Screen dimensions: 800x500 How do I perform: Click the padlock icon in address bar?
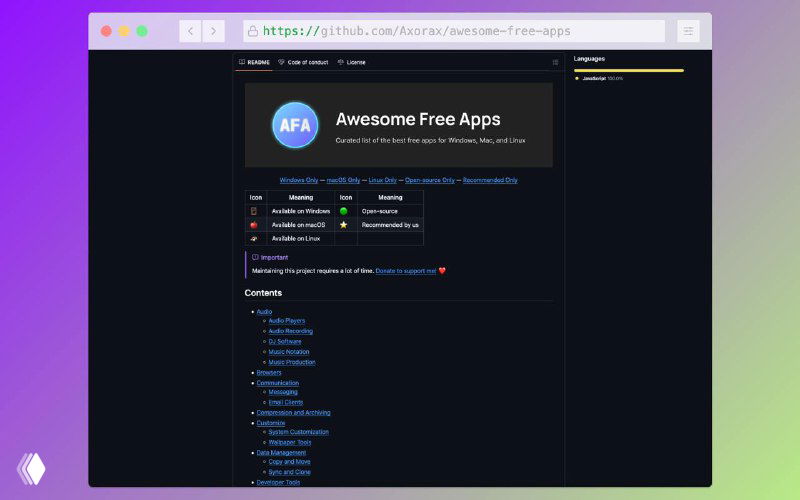tap(252, 31)
